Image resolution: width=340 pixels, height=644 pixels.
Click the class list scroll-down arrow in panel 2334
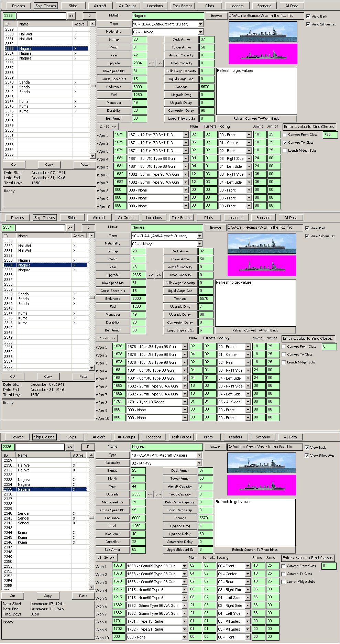(91, 368)
